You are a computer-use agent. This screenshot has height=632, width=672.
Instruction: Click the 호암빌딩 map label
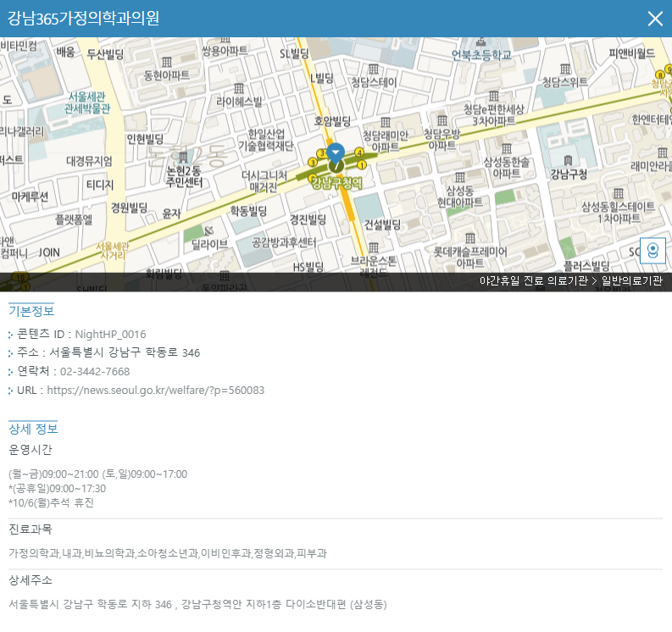click(x=332, y=121)
